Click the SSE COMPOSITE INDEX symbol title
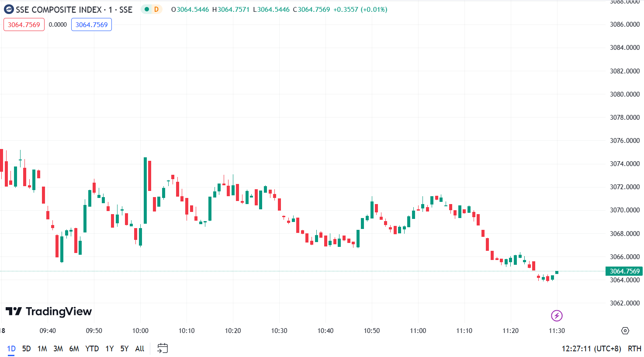 click(x=59, y=10)
